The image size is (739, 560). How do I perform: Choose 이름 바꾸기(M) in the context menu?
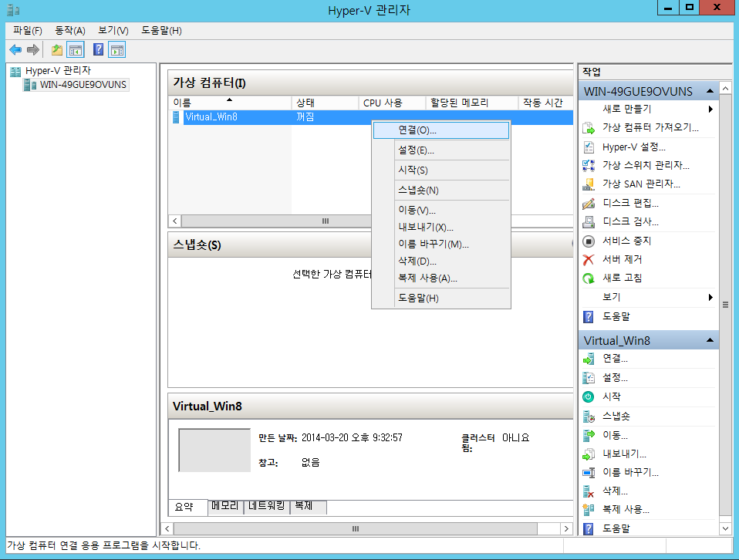tap(441, 245)
